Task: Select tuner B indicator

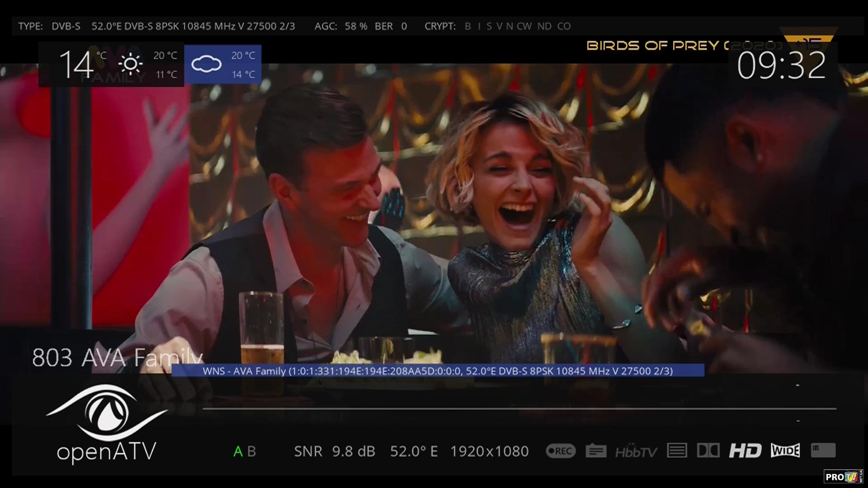Action: coord(252,451)
